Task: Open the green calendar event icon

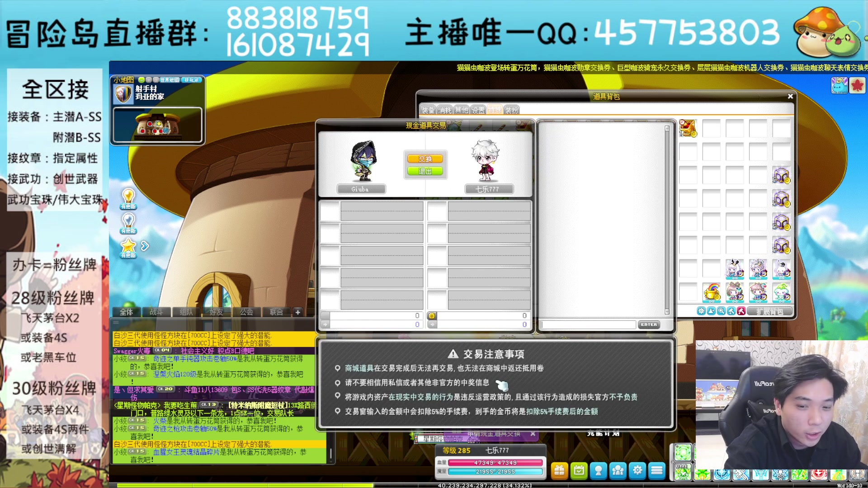Action: click(x=579, y=471)
